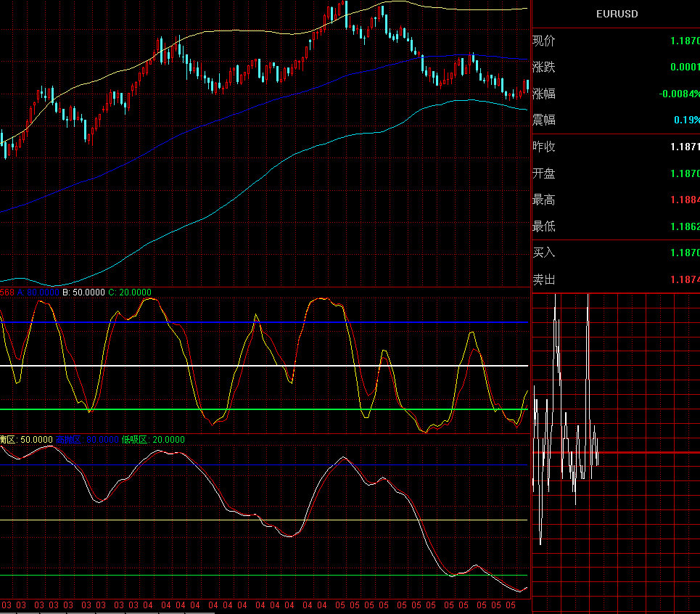This screenshot has width=700, height=614.
Task: Select the 涨幅 label
Action: pos(544,94)
